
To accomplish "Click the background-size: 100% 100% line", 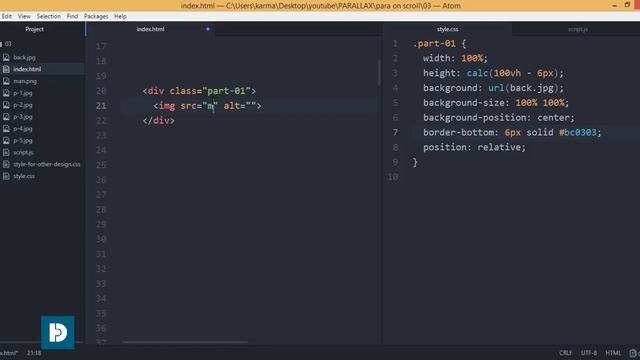I will 496,103.
